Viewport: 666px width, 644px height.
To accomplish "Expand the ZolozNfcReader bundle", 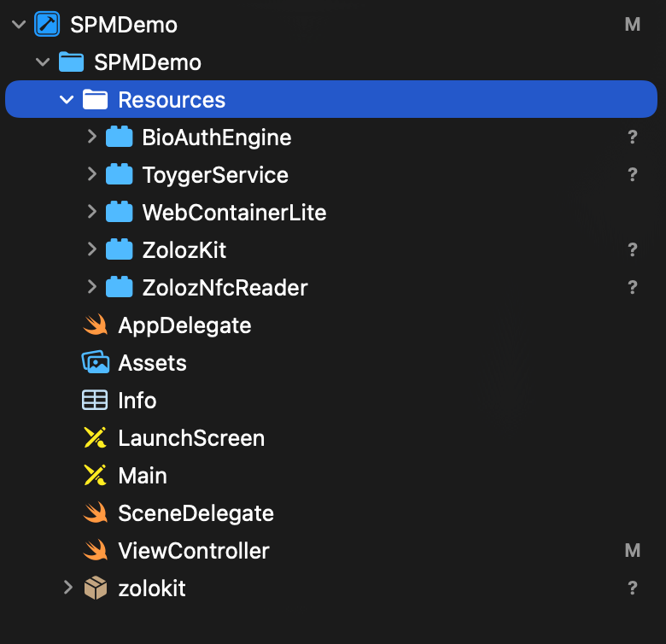I will (x=91, y=288).
